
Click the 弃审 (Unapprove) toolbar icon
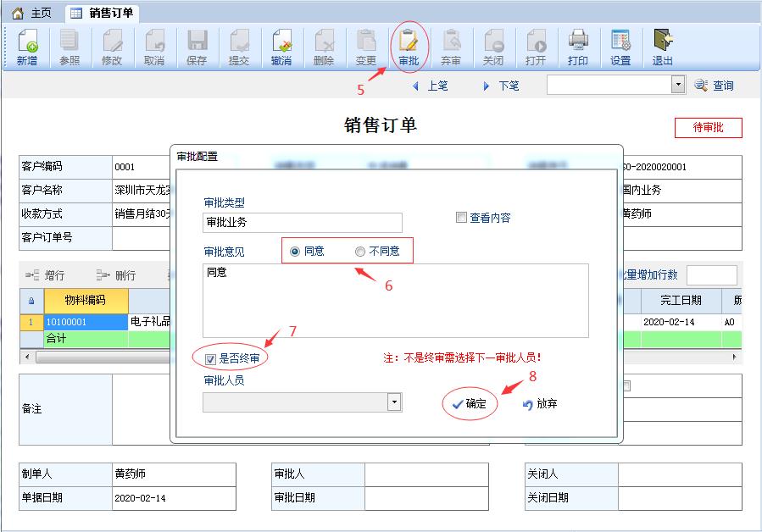(x=451, y=47)
